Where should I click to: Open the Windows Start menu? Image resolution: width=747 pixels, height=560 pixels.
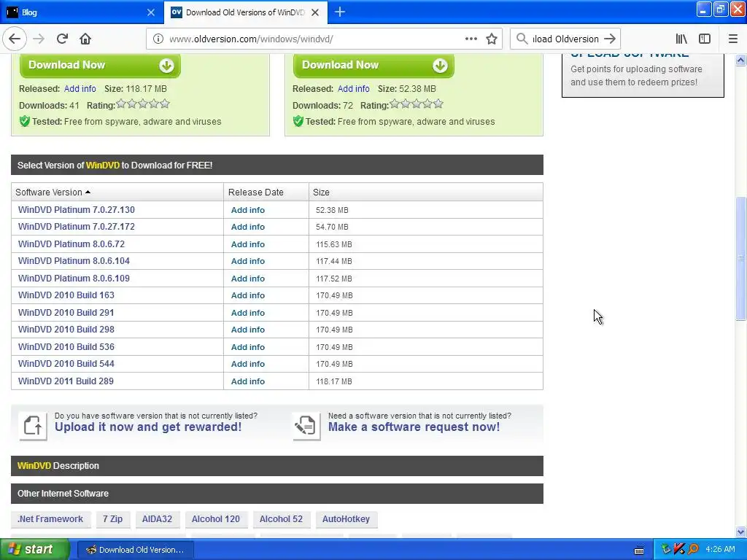(34, 550)
